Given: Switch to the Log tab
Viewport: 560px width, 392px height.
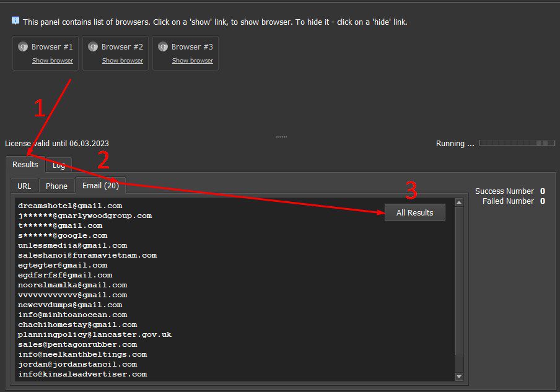Looking at the screenshot, I should [x=59, y=165].
